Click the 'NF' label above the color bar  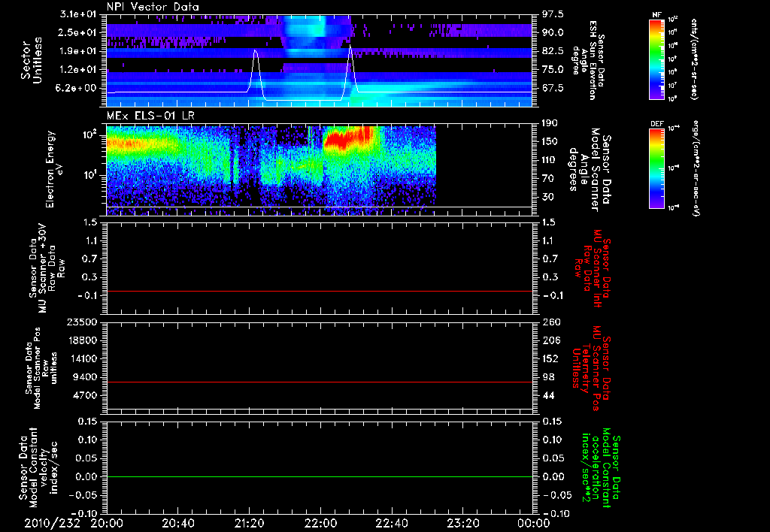pyautogui.click(x=657, y=15)
